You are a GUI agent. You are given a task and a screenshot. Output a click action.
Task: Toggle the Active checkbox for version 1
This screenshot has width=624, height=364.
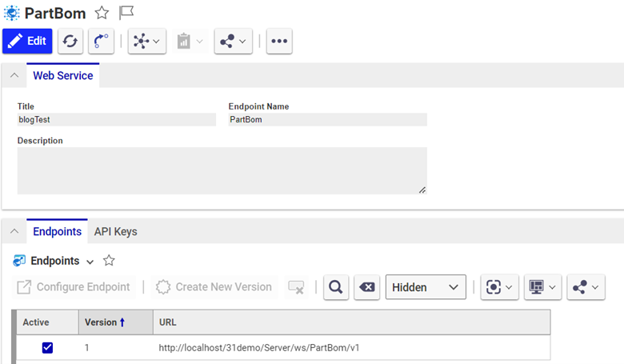tap(47, 348)
